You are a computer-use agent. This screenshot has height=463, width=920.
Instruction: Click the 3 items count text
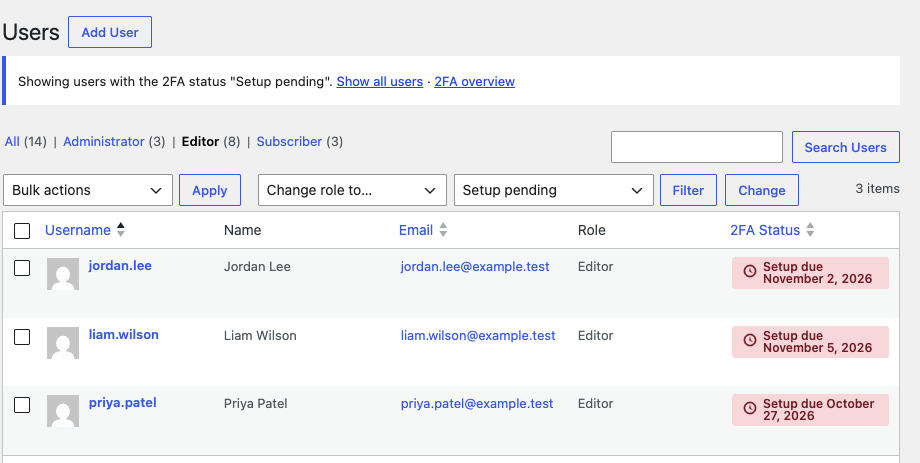[877, 188]
